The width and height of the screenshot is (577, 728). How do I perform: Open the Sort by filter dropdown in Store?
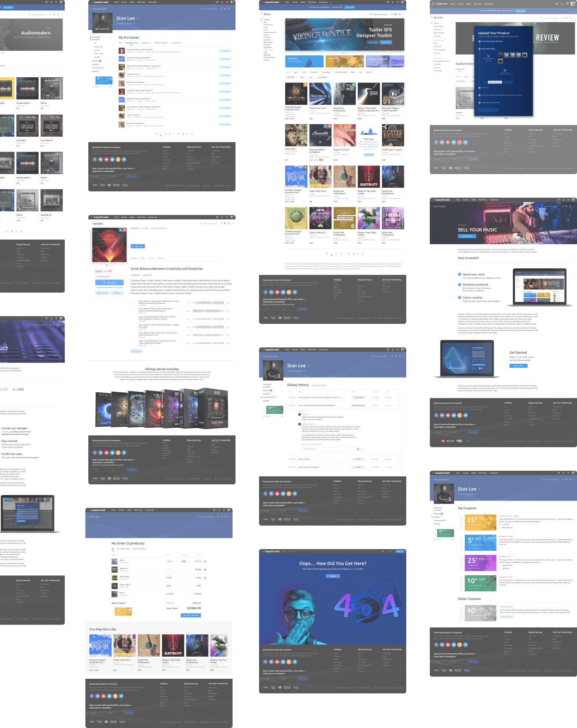click(x=369, y=72)
